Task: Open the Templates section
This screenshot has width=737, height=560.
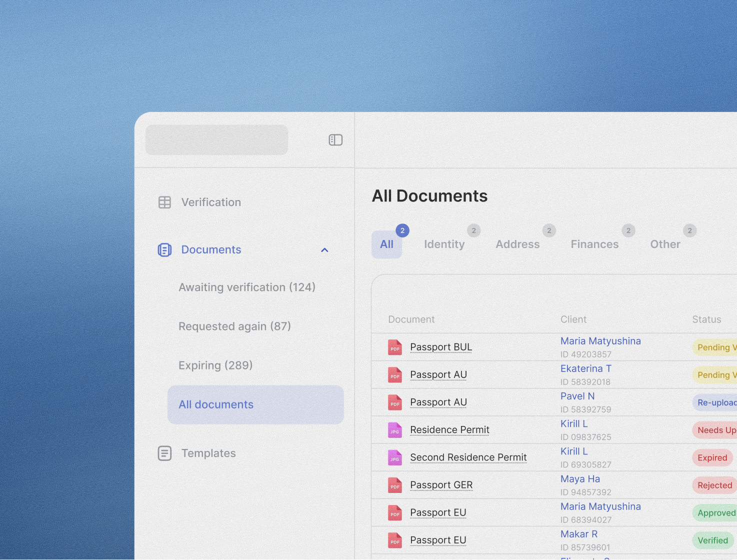Action: (208, 453)
